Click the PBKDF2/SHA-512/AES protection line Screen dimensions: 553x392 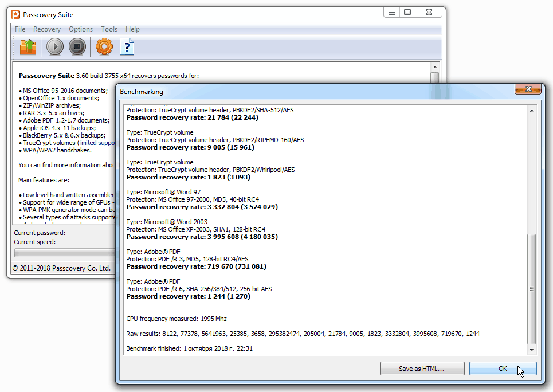(210, 110)
